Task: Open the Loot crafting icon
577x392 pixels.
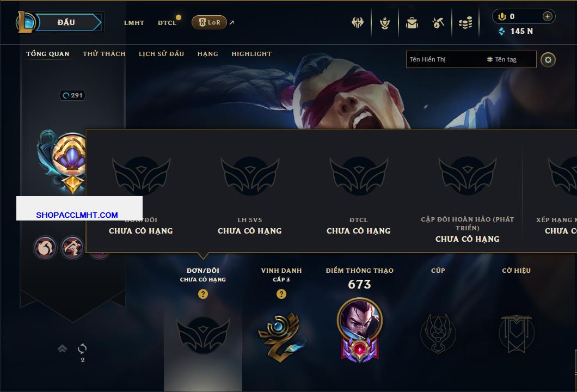Action: tap(438, 23)
